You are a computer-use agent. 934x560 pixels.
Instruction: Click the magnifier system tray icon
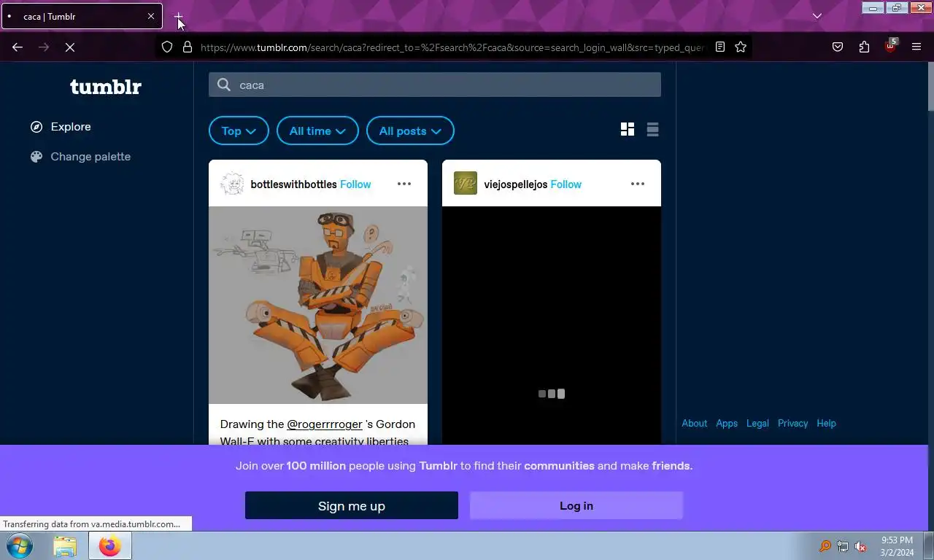pyautogui.click(x=825, y=546)
